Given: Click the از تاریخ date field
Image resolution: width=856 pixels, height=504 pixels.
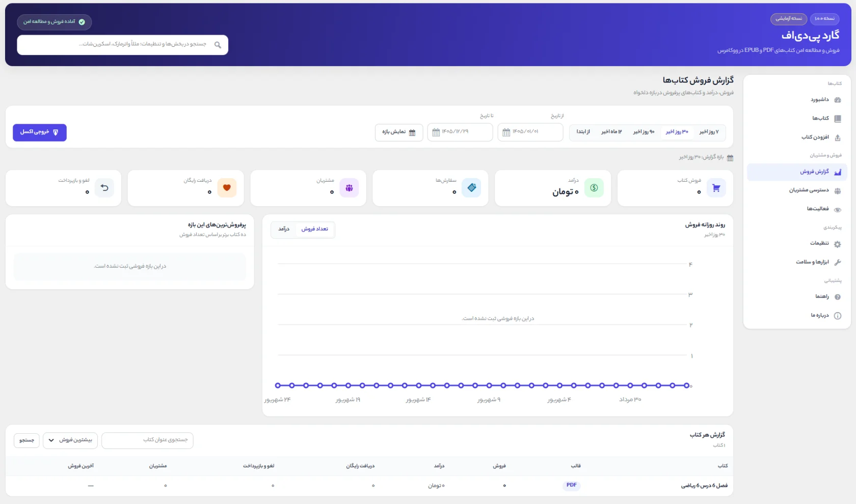Looking at the screenshot, I should pos(530,132).
